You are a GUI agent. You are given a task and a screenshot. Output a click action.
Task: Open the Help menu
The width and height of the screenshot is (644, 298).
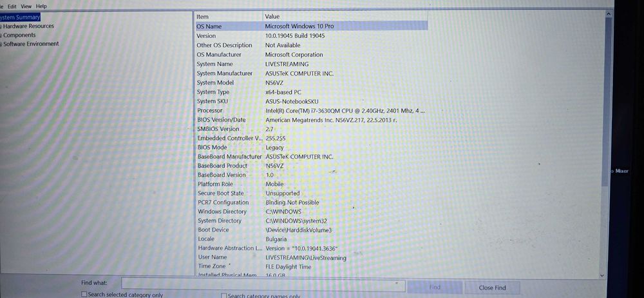[41, 6]
